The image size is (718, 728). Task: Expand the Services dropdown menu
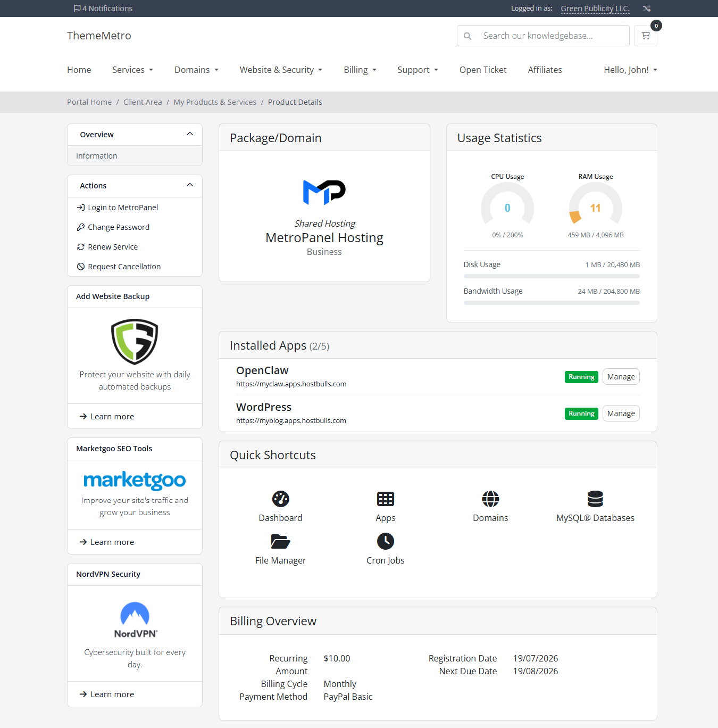point(132,70)
